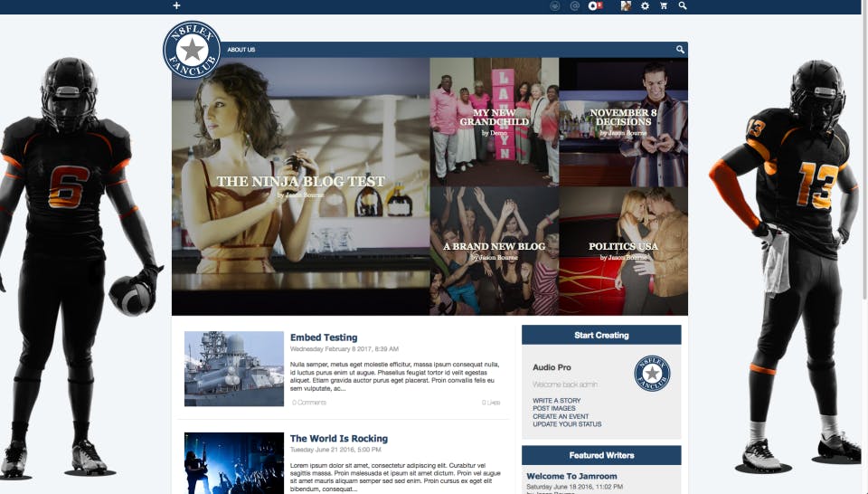Click 0 Likes on Embed Testing
This screenshot has height=494, width=868.
pyautogui.click(x=491, y=403)
